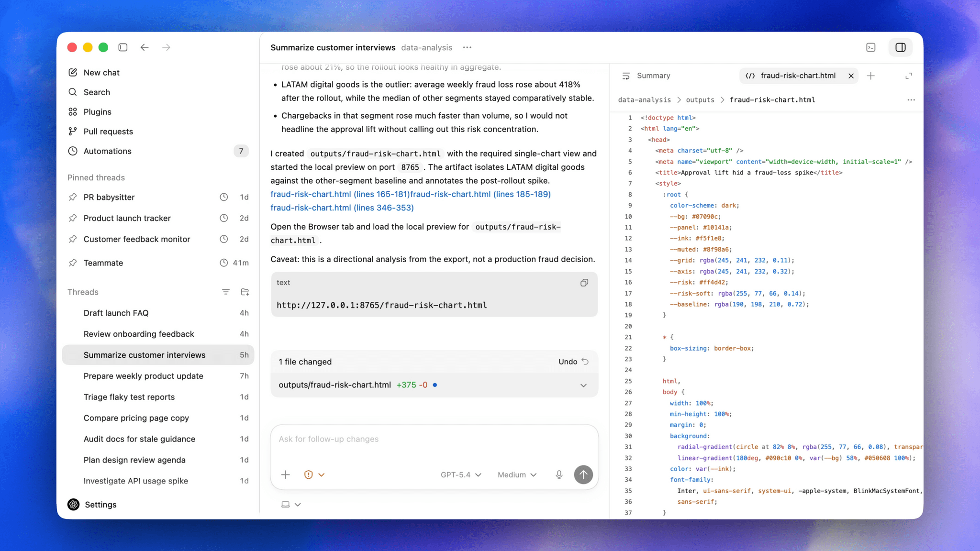Filter the Threads list
This screenshot has height=551, width=980.
coord(225,292)
